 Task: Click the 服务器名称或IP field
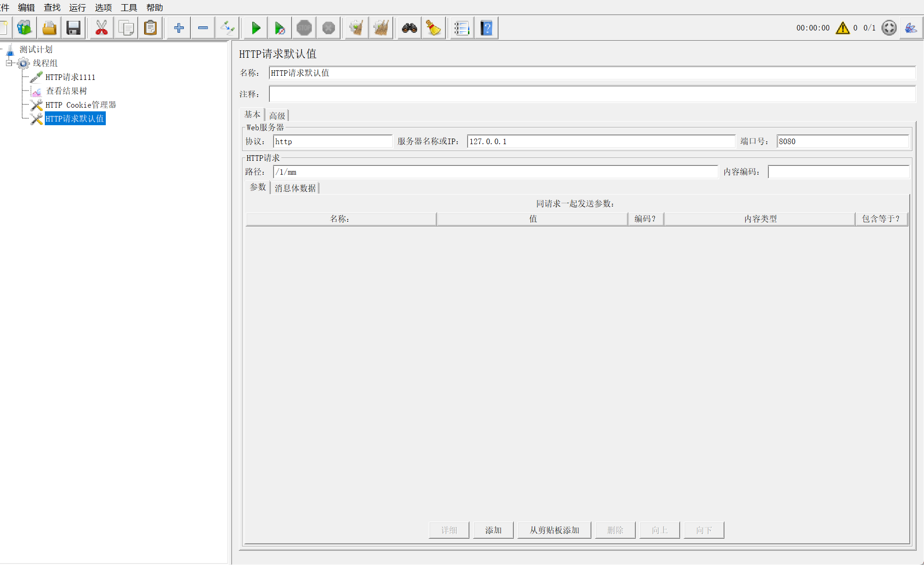tap(601, 141)
